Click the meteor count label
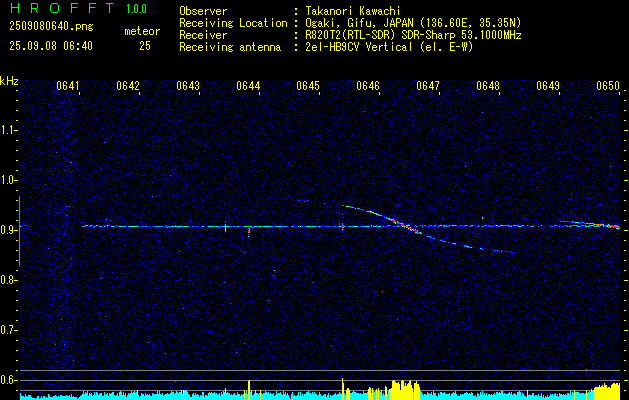This screenshot has height=400, width=629. [x=142, y=31]
